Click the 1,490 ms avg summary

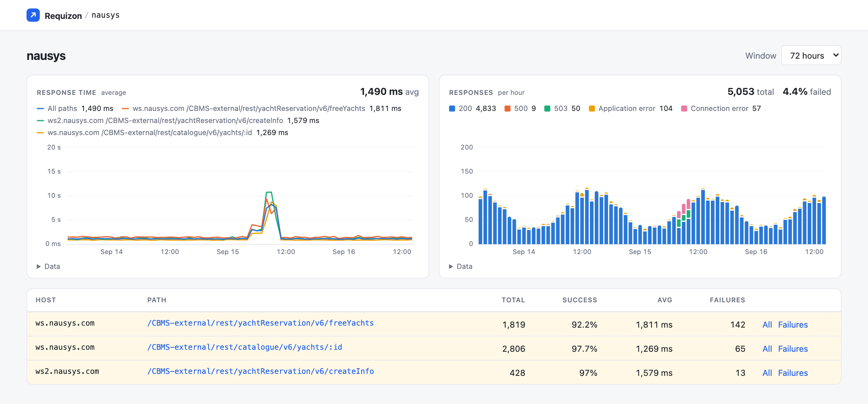click(389, 92)
